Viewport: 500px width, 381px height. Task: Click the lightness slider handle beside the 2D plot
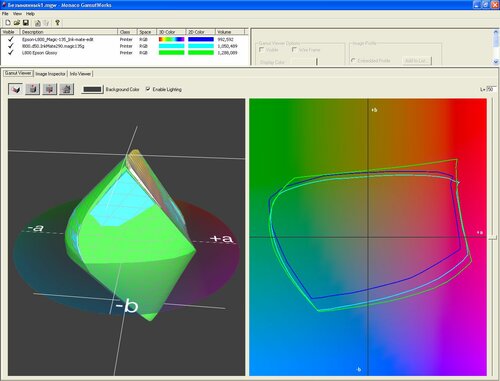pos(493,237)
